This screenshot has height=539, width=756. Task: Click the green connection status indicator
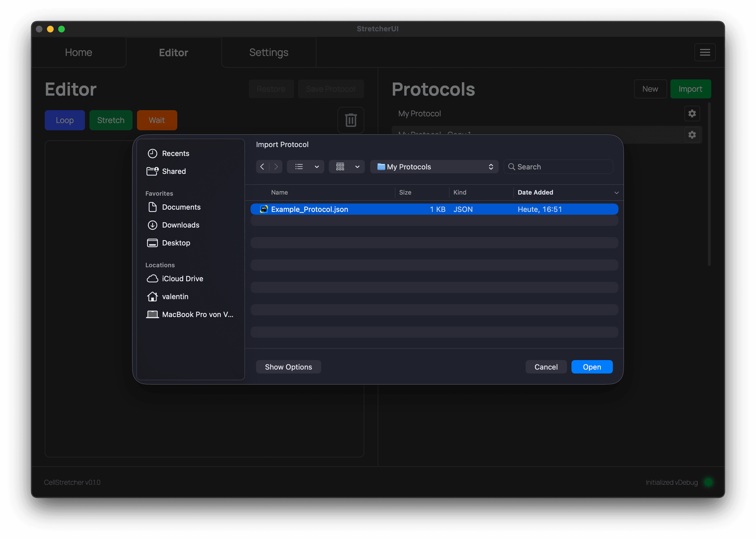point(708,482)
